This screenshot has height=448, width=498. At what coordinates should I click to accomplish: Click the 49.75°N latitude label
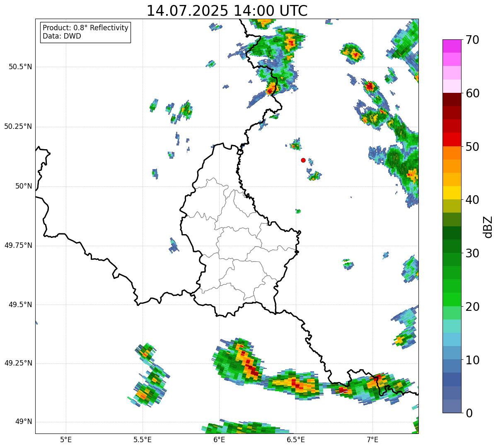[18, 245]
